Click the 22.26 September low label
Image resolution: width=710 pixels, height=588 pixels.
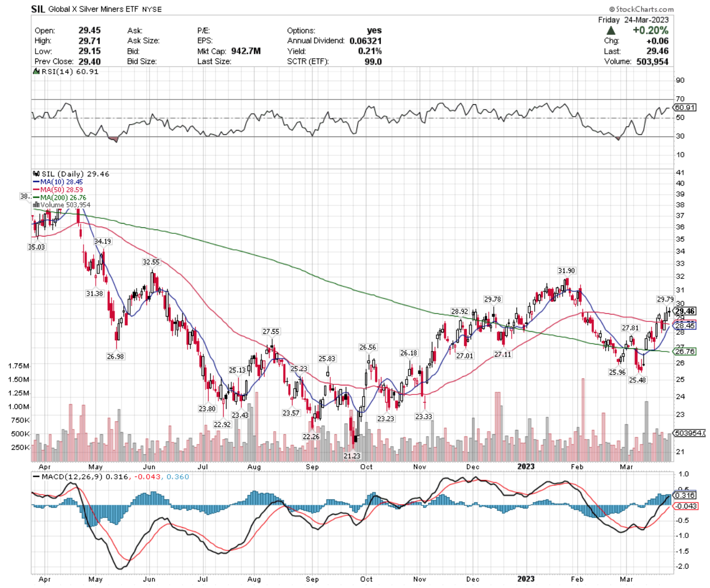click(311, 437)
